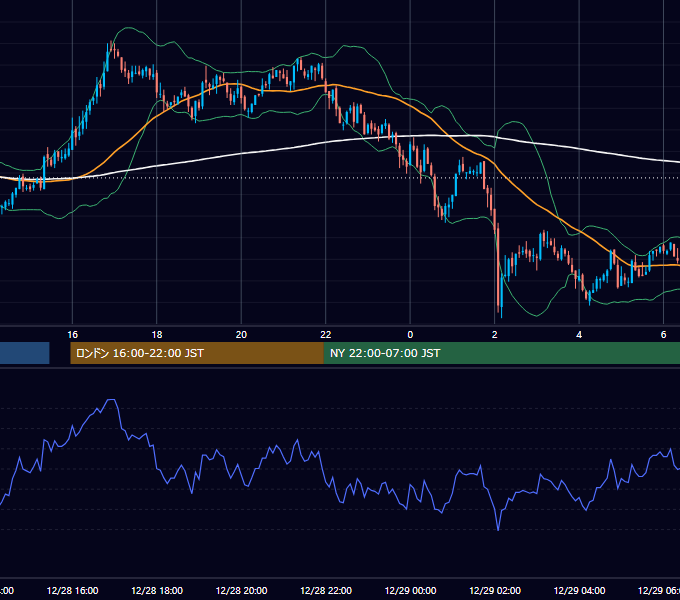
Task: Click the 12/29 04:00 date label
Action: 579,590
